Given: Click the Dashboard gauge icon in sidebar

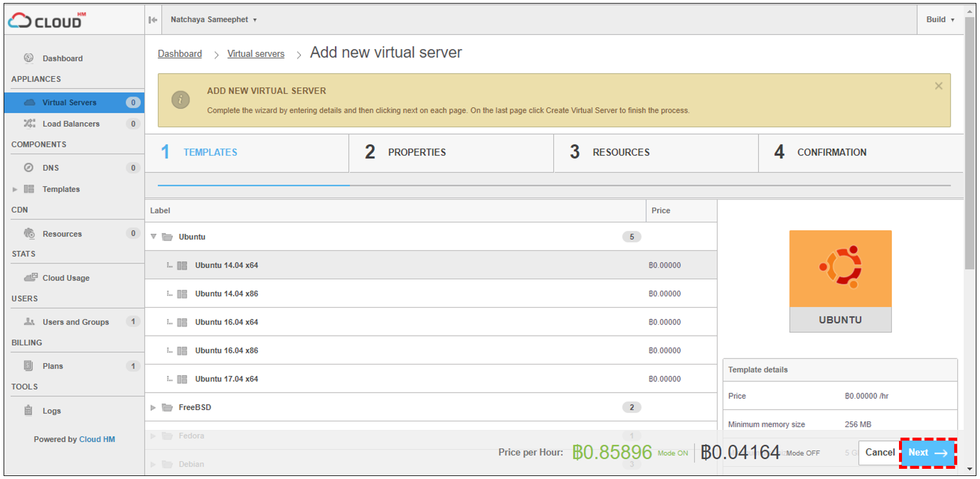Looking at the screenshot, I should tap(29, 58).
